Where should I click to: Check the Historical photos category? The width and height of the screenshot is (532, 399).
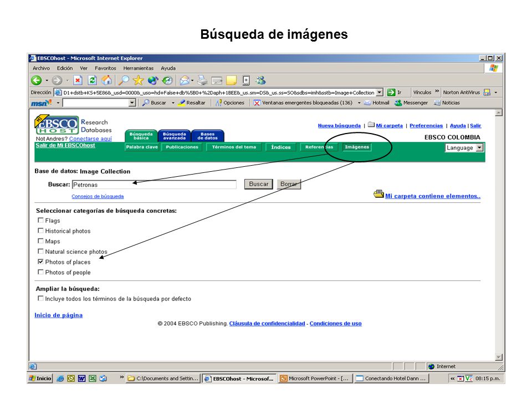pos(40,231)
